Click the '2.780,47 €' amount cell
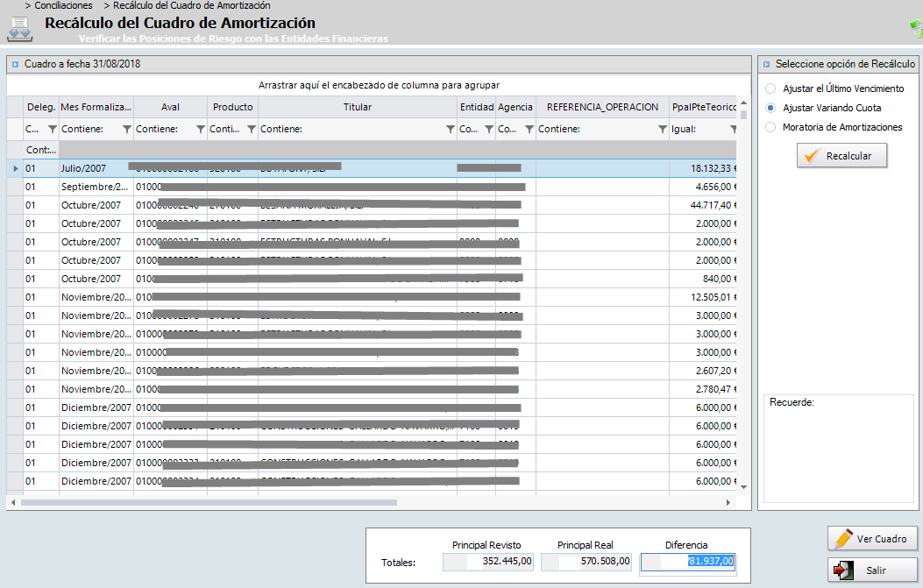Viewport: 923px width, 588px height. (x=703, y=389)
